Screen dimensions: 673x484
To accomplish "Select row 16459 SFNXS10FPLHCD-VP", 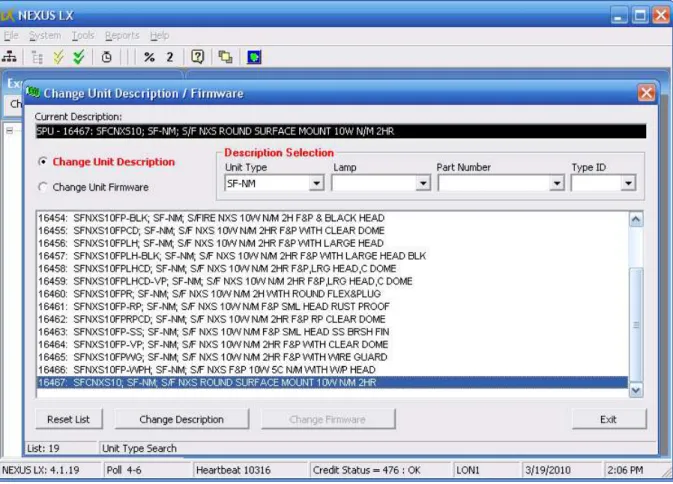I will [x=332, y=281].
